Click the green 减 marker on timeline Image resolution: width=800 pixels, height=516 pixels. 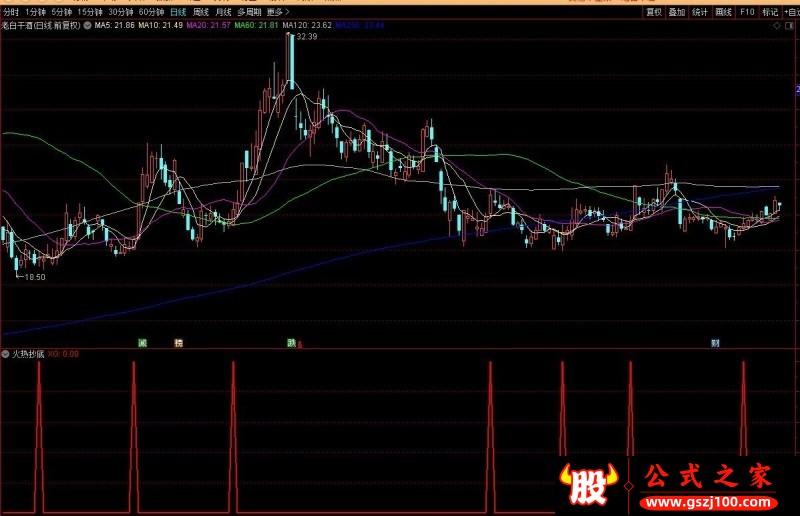142,343
